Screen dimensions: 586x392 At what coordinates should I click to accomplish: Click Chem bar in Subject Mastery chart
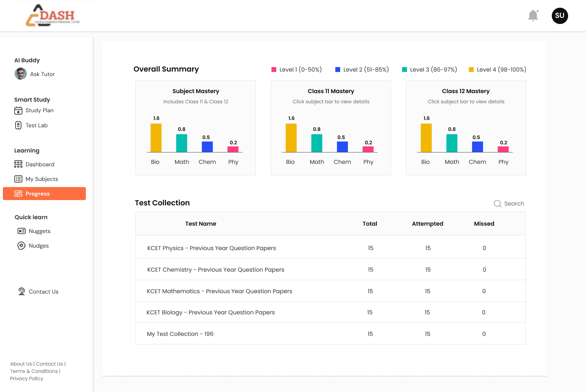(207, 147)
